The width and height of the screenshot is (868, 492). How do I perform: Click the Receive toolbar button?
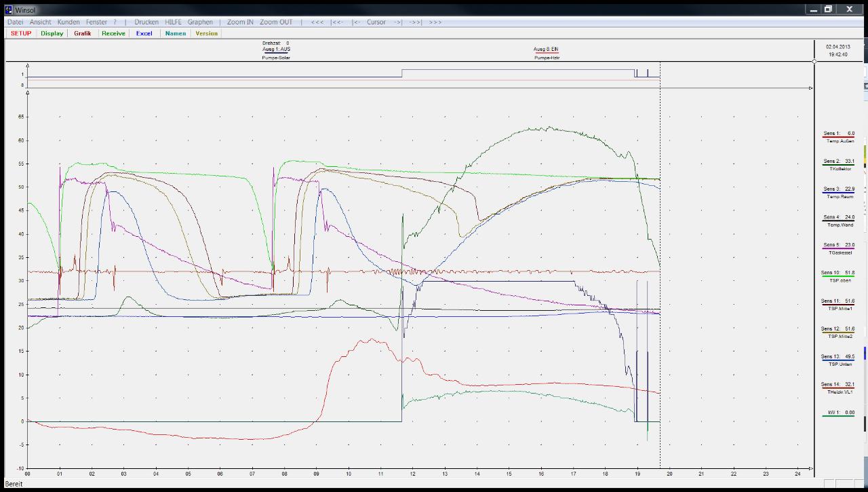coord(114,33)
